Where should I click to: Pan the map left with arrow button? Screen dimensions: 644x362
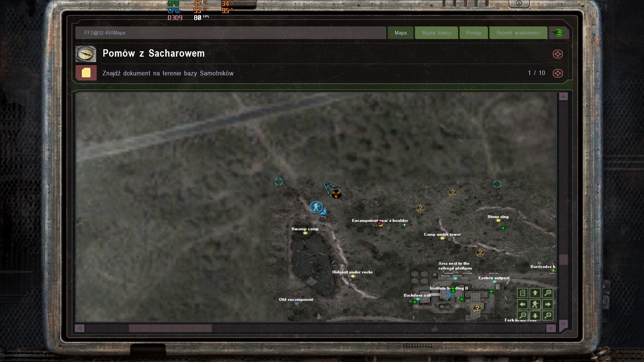click(523, 304)
